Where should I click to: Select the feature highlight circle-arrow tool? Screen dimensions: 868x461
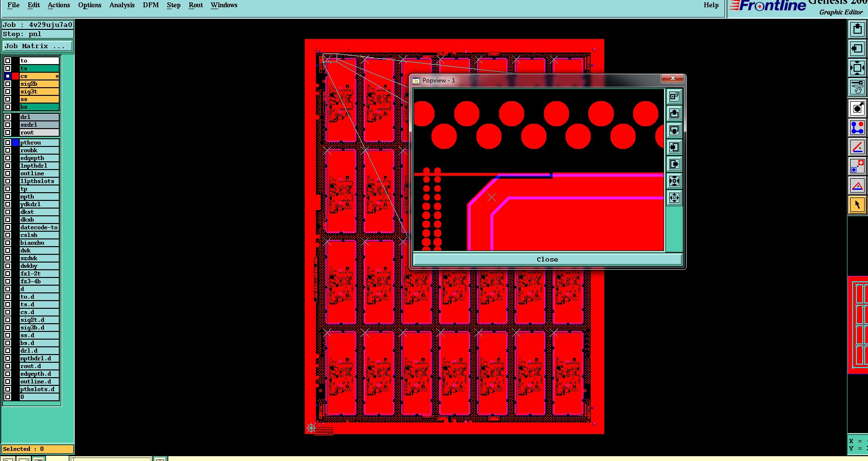857,108
